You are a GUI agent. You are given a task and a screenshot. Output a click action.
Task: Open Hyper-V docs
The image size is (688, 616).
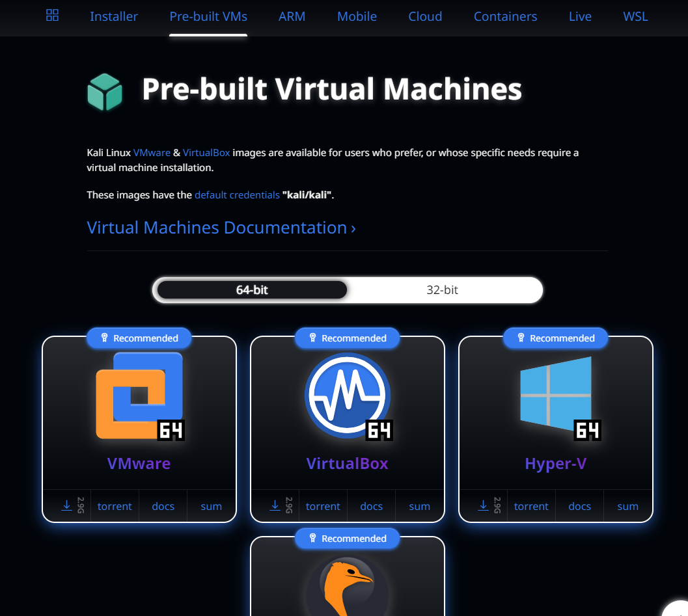pyautogui.click(x=579, y=506)
